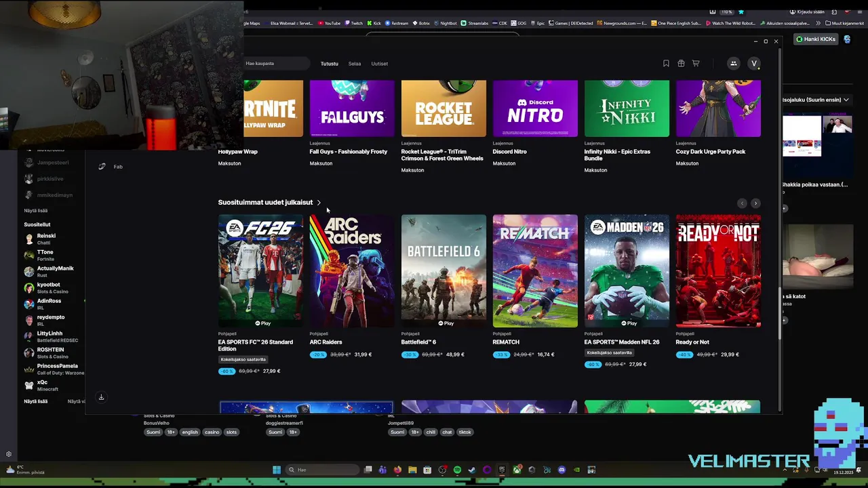
Task: Open the Twitch bookmark
Action: click(353, 23)
